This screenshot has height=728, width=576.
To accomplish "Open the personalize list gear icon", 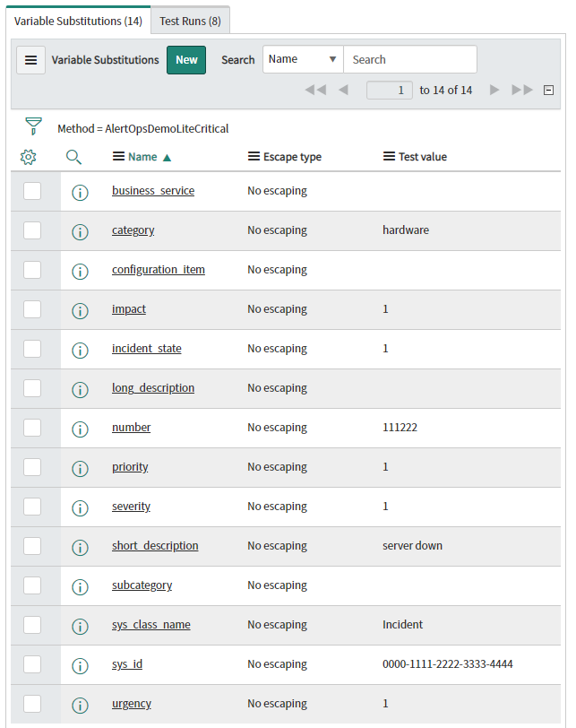I will [28, 157].
